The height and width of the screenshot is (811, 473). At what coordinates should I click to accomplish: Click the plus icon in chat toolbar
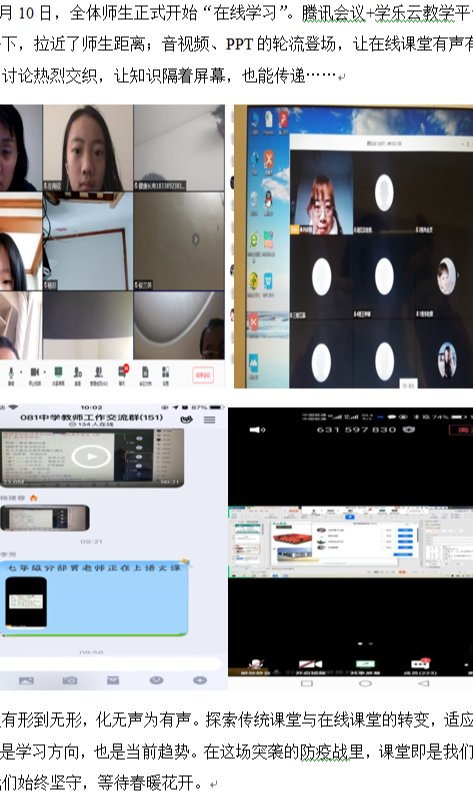pos(200,680)
